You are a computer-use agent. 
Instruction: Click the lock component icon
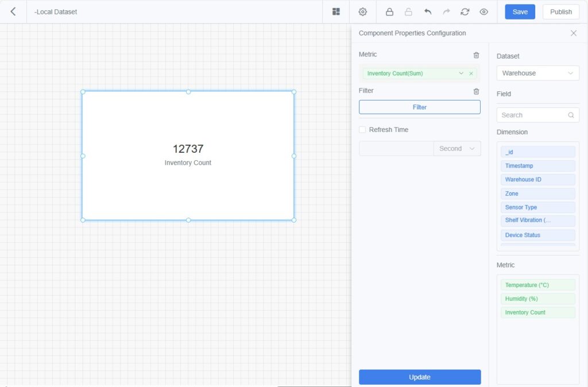(389, 11)
